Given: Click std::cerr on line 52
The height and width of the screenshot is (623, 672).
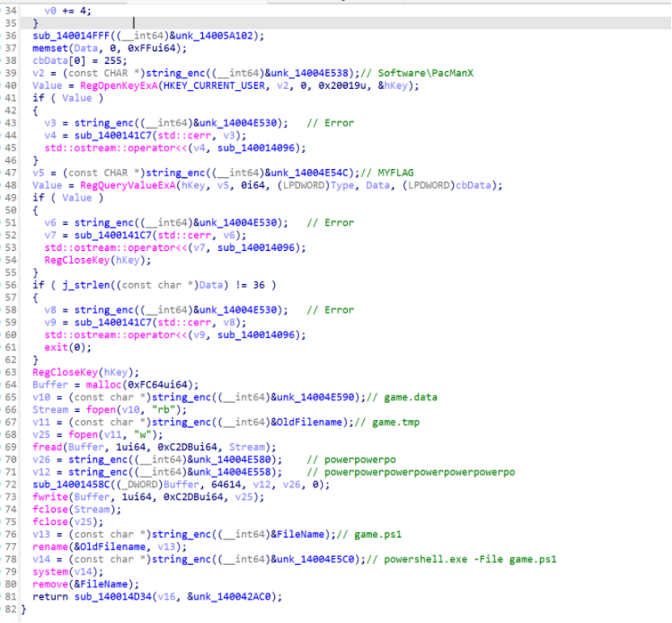Looking at the screenshot, I should [184, 235].
